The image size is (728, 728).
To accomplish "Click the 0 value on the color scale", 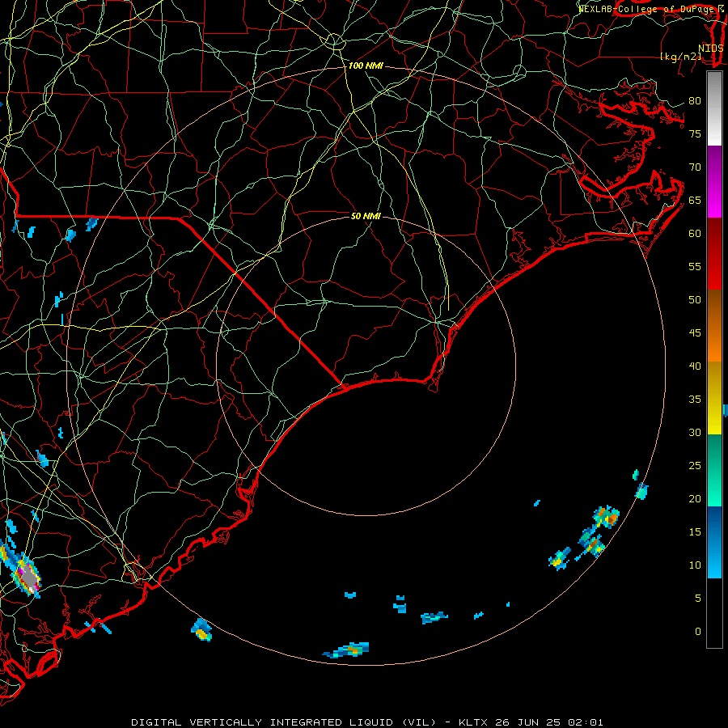I will pyautogui.click(x=697, y=632).
